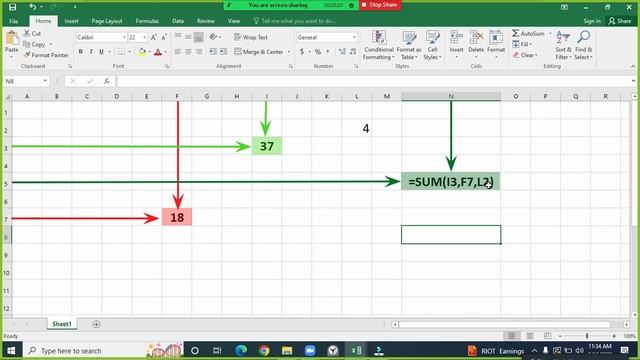
Task: Open Cell Styles gallery
Action: [432, 45]
